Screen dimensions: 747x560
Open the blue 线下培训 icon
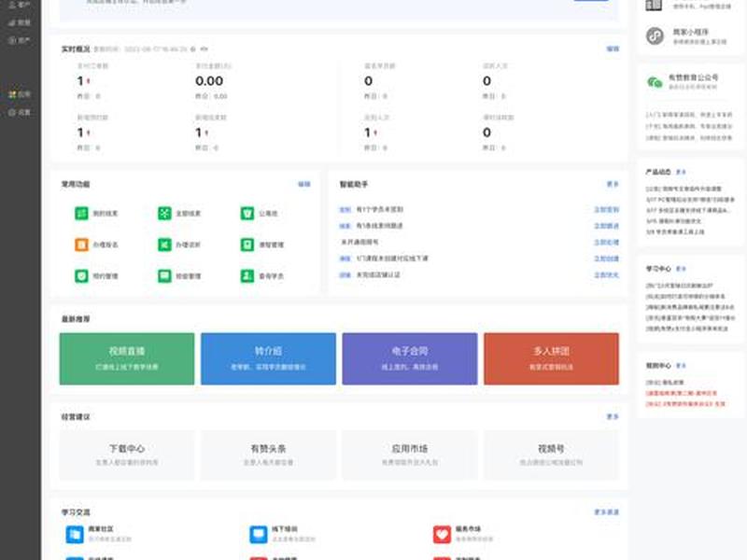pos(259,534)
